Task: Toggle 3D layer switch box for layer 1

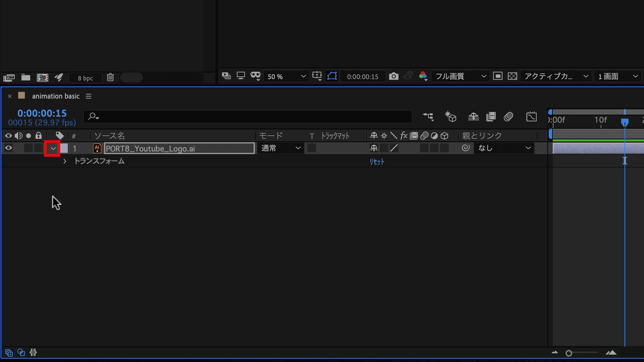Action: [444, 148]
